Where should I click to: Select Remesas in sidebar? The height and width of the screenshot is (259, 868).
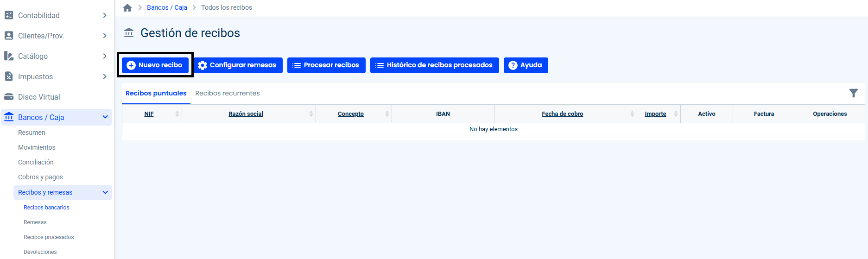pos(35,222)
